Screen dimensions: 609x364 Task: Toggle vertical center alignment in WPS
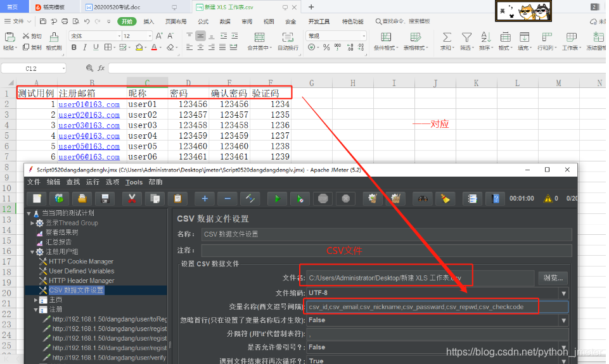[200, 35]
